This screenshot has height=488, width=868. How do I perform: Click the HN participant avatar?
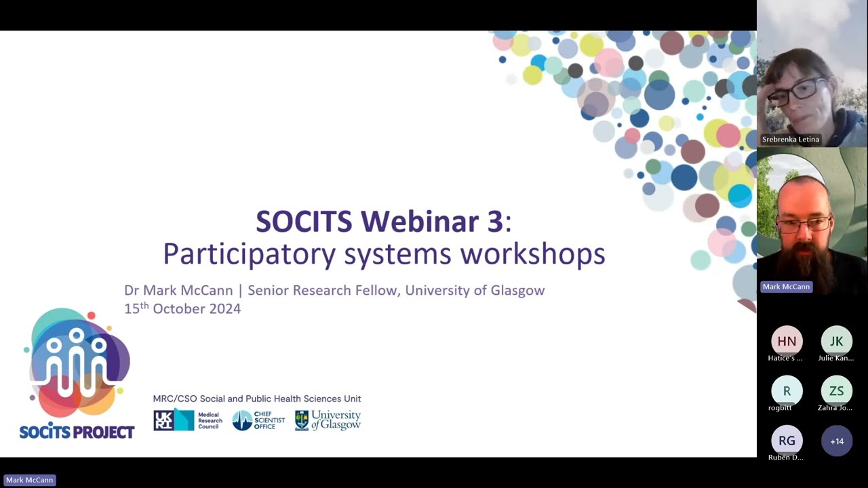pos(787,341)
